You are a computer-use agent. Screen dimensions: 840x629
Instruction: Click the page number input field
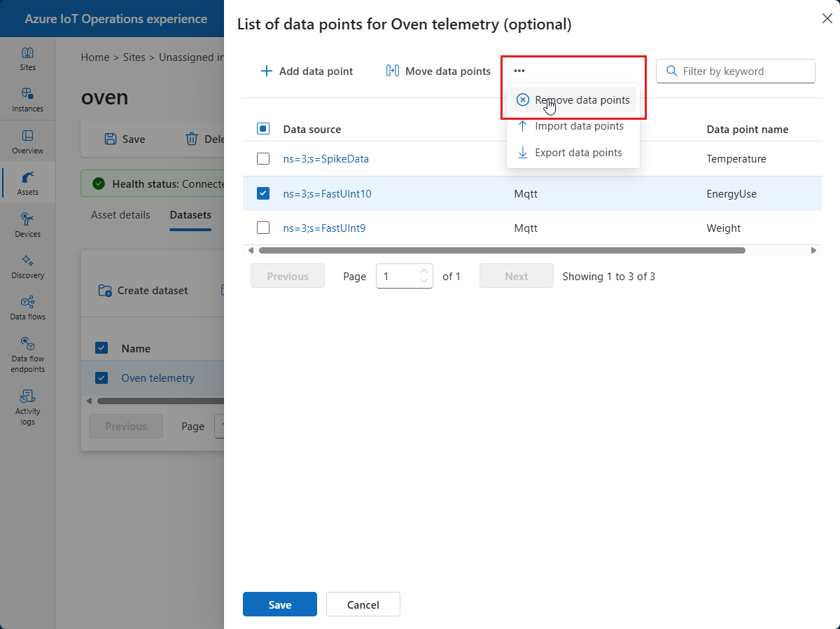(405, 276)
